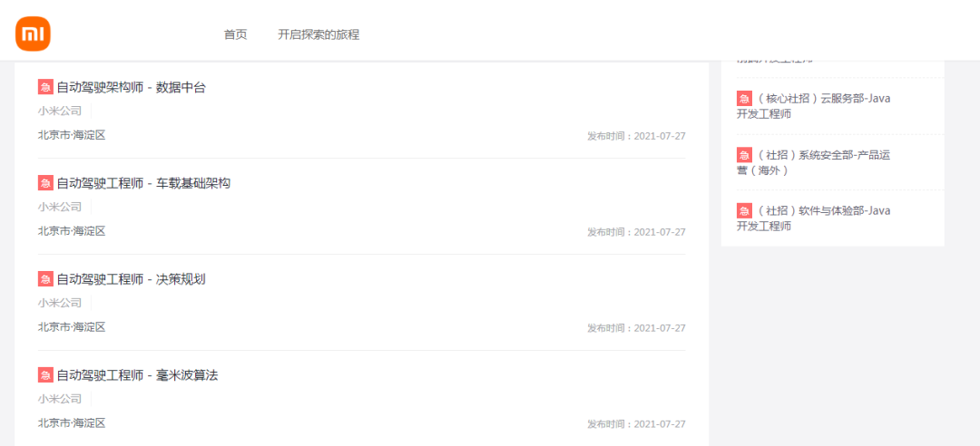
Task: Open sidebar job 软件与体验部-Java开发工程师
Action: [814, 218]
